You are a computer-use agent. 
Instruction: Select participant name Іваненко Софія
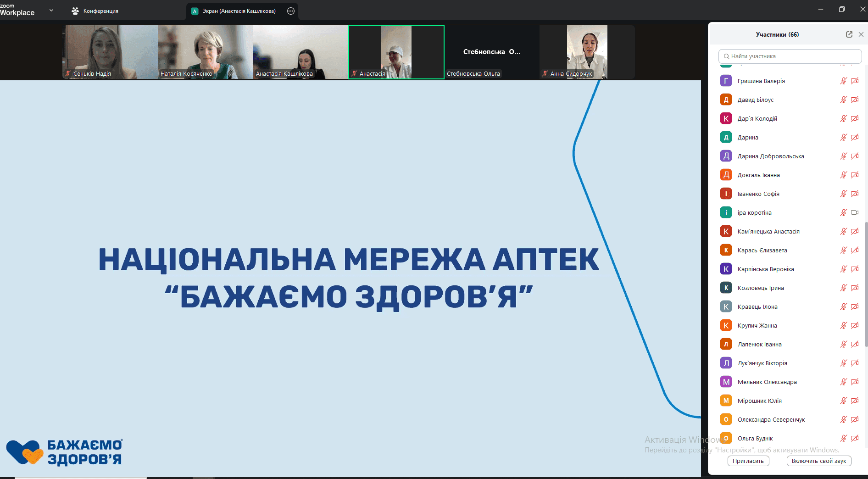click(x=758, y=194)
